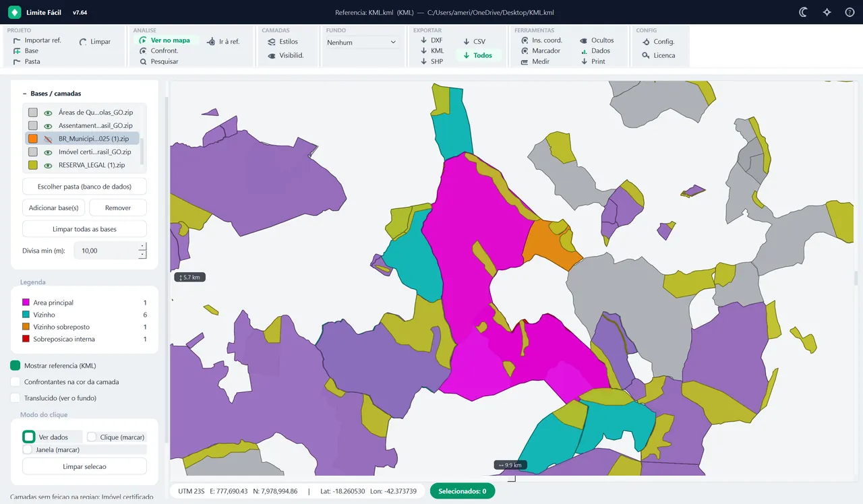
Task: Toggle dark mode moon icon
Action: point(804,12)
